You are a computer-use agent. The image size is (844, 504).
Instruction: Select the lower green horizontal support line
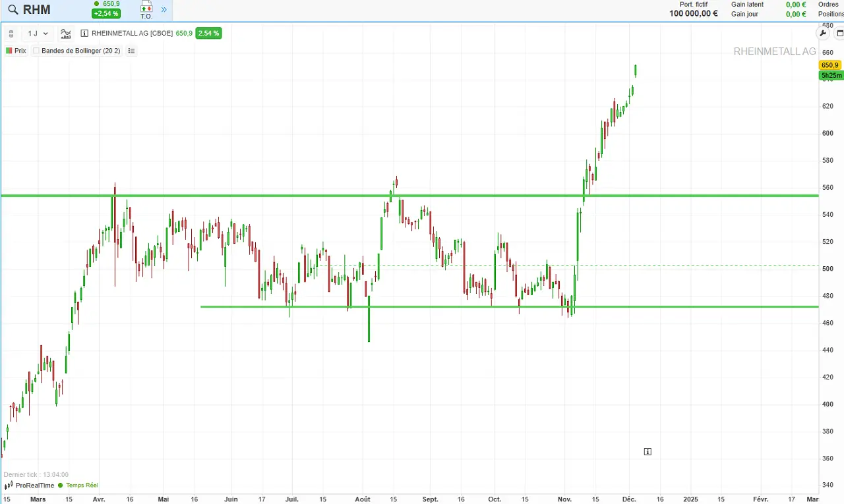tap(509, 306)
